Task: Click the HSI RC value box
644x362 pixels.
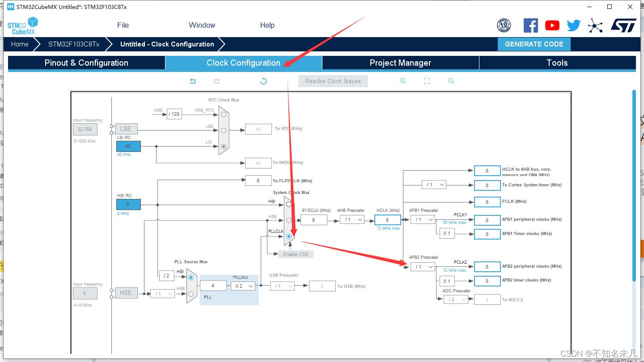Action: point(128,204)
